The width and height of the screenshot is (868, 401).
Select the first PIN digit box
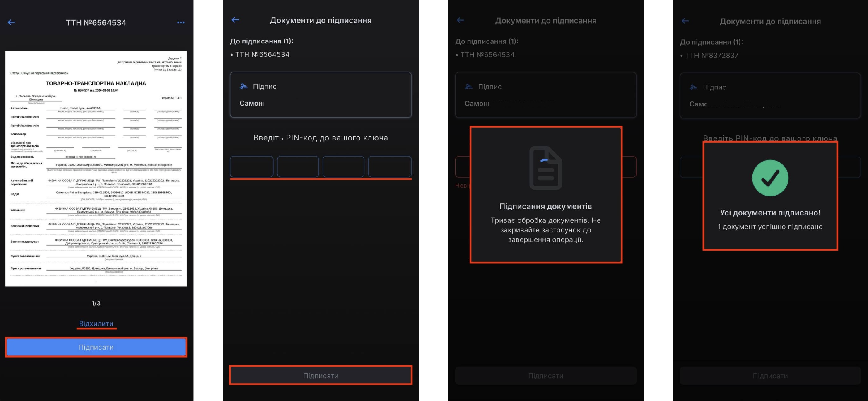point(252,167)
